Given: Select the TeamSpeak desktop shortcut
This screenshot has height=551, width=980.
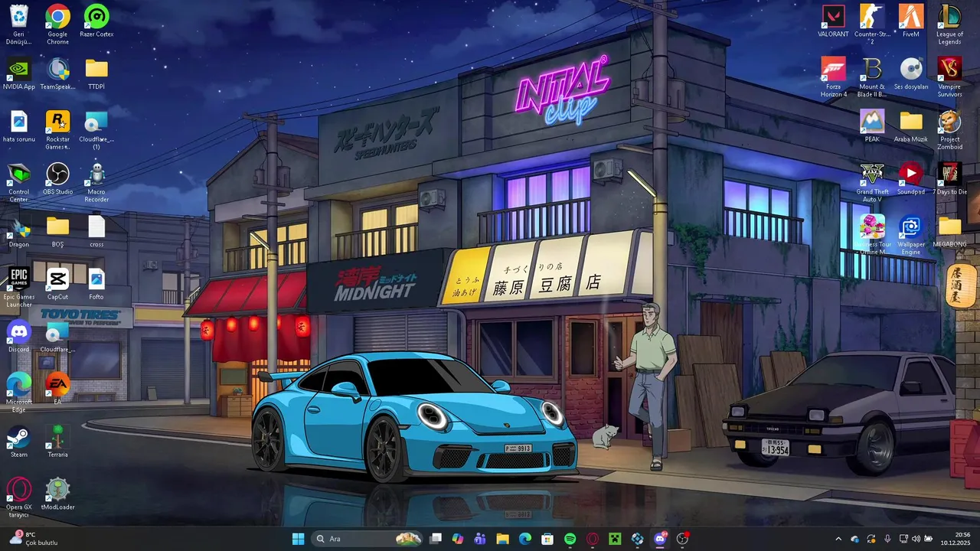Looking at the screenshot, I should [57, 73].
